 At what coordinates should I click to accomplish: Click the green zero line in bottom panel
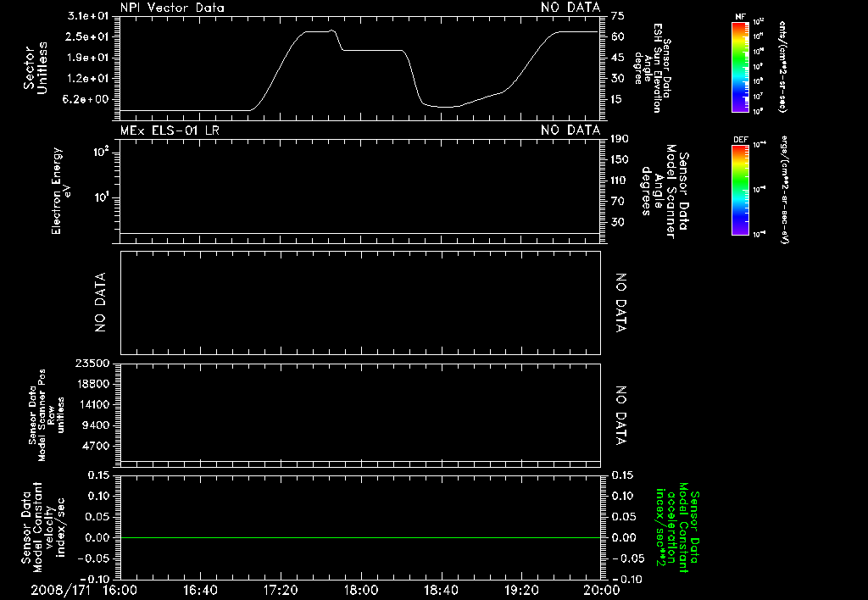pos(360,537)
